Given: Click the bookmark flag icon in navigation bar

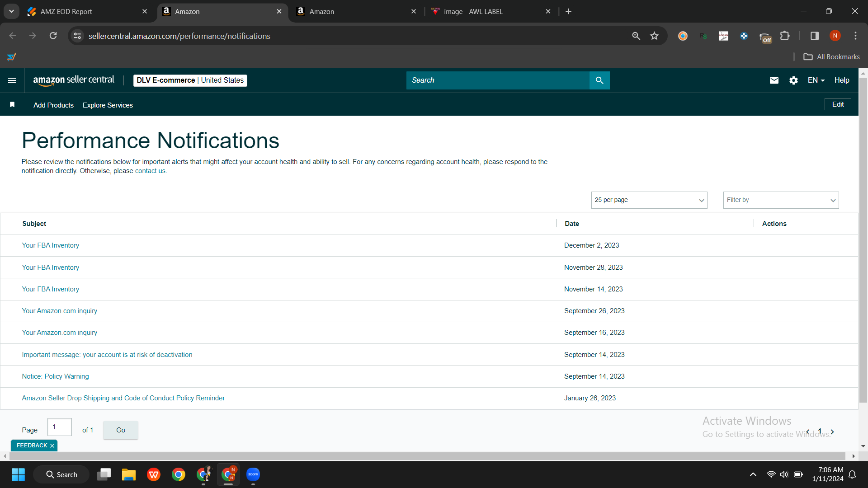Looking at the screenshot, I should (12, 105).
